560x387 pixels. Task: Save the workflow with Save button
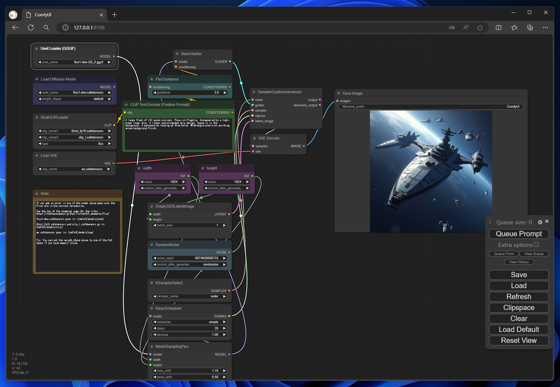[519, 275]
